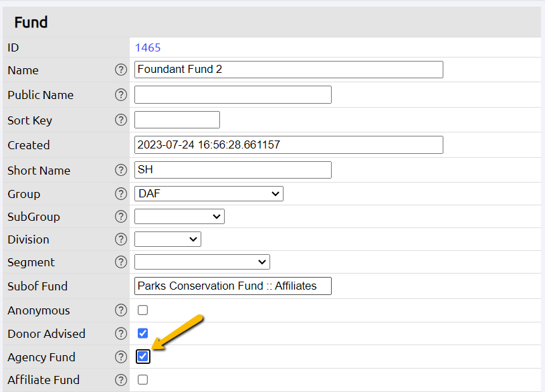
Task: Open help icon for Group field
Action: pos(121,194)
